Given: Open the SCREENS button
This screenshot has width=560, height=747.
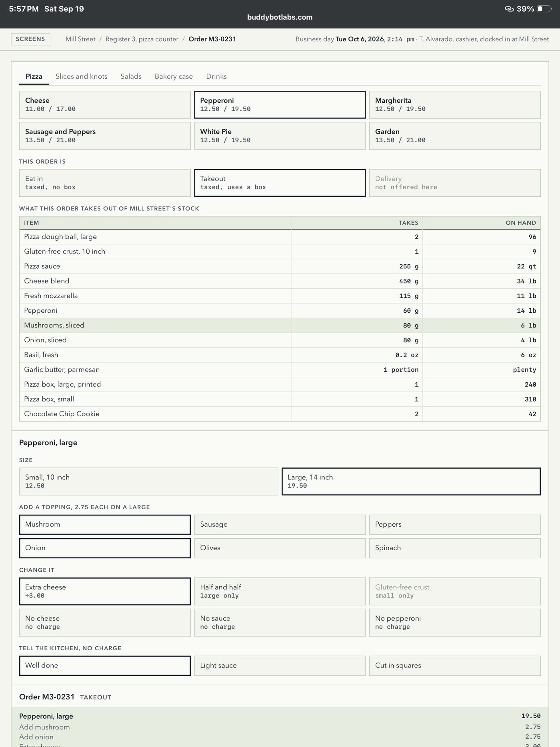Looking at the screenshot, I should 30,39.
